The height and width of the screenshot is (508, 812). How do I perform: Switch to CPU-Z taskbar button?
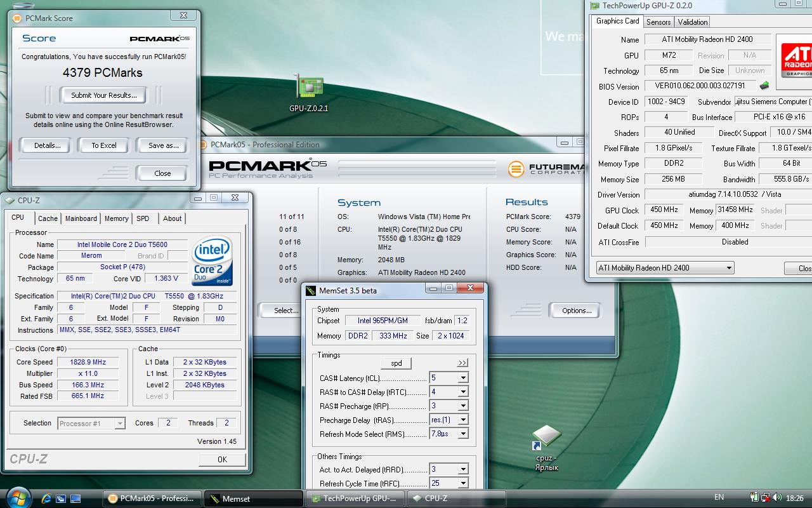click(457, 498)
